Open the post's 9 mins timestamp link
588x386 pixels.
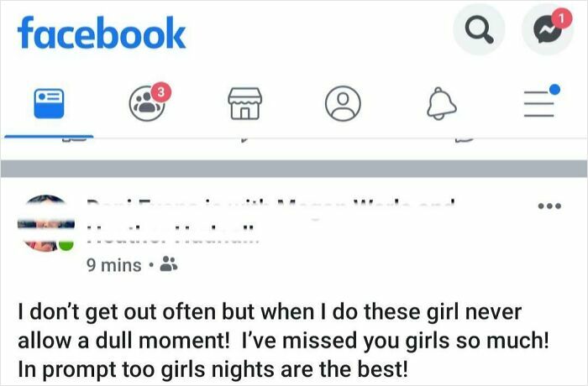(x=114, y=264)
